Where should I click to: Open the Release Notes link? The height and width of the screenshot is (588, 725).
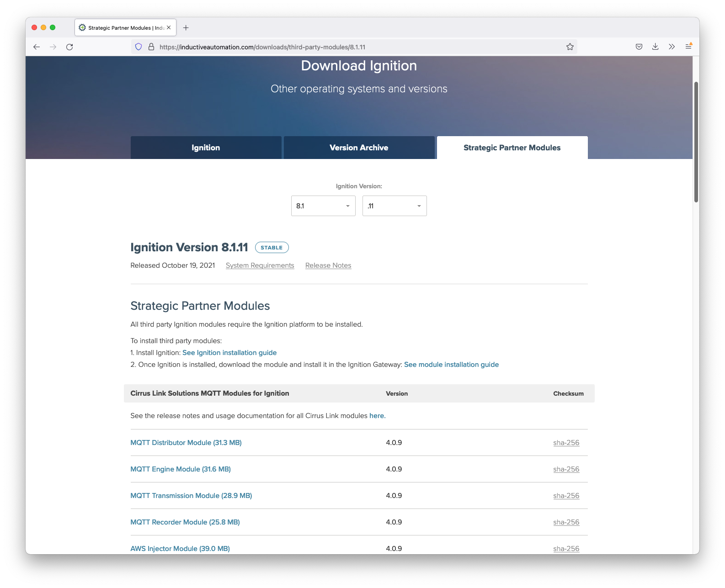[x=328, y=265]
